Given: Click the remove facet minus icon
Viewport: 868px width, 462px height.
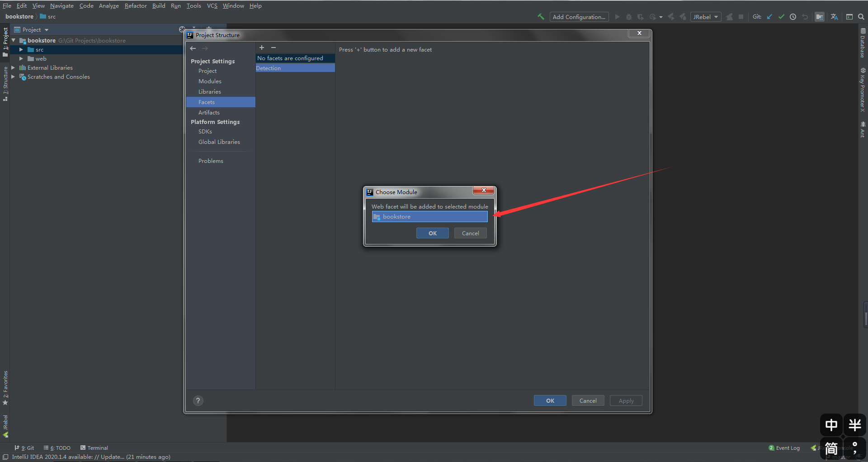Looking at the screenshot, I should tap(274, 48).
